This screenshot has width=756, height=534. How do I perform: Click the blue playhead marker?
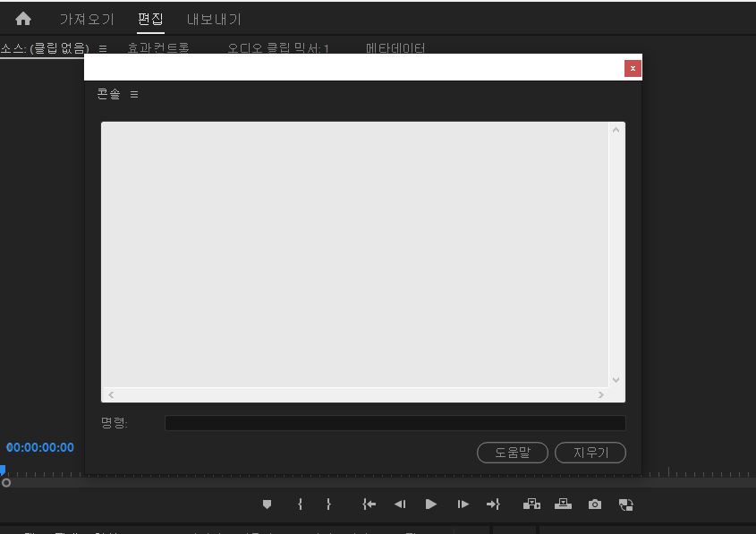pos(3,470)
